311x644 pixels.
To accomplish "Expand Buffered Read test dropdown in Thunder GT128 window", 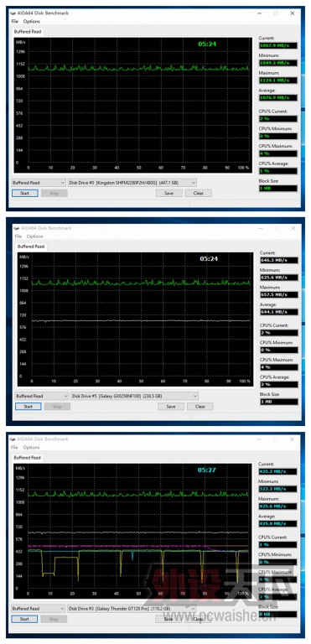I will click(x=39, y=608).
